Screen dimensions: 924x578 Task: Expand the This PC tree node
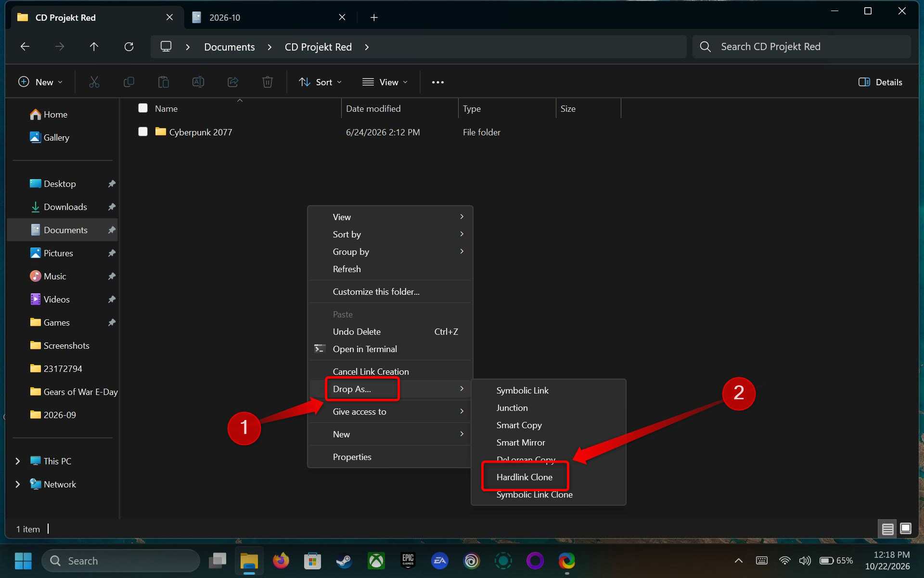(18, 461)
